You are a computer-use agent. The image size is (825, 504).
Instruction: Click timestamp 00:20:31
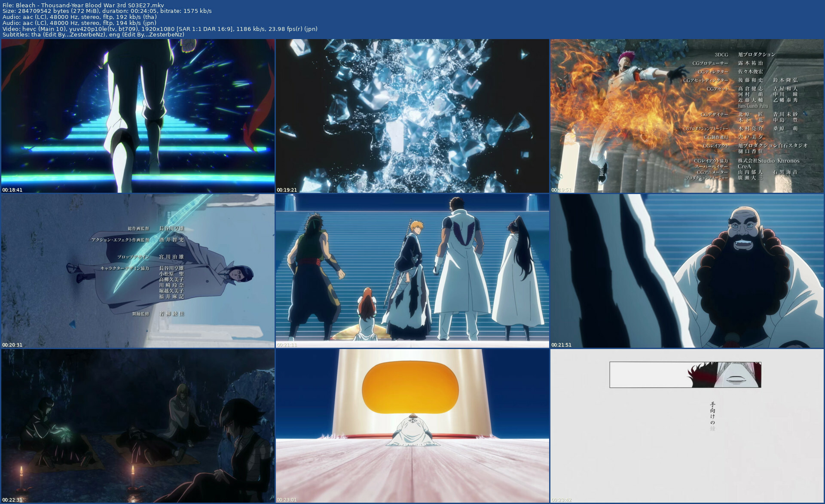click(12, 345)
